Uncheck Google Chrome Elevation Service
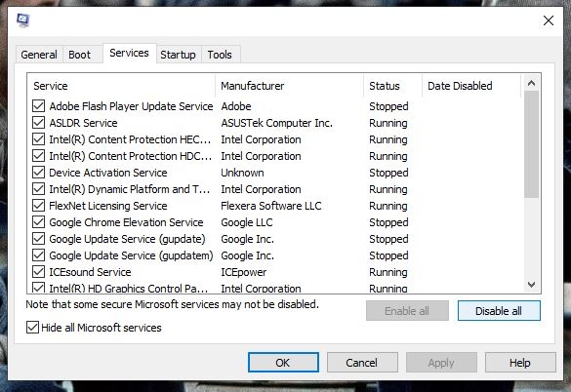Viewport: 571px width, 392px height. point(39,222)
